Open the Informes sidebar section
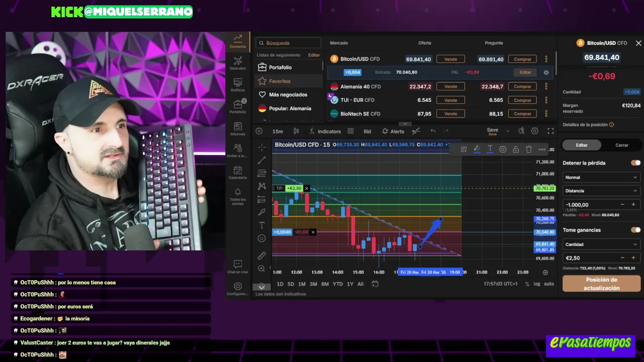The width and height of the screenshot is (644, 362). pos(238,129)
